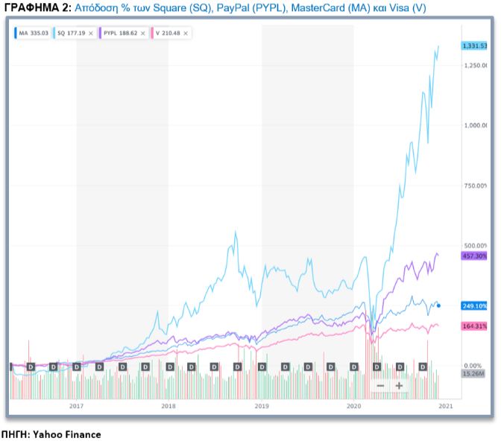The width and height of the screenshot is (504, 444).
Task: Remove the PYPL comparison with its X icon
Action: (x=142, y=33)
